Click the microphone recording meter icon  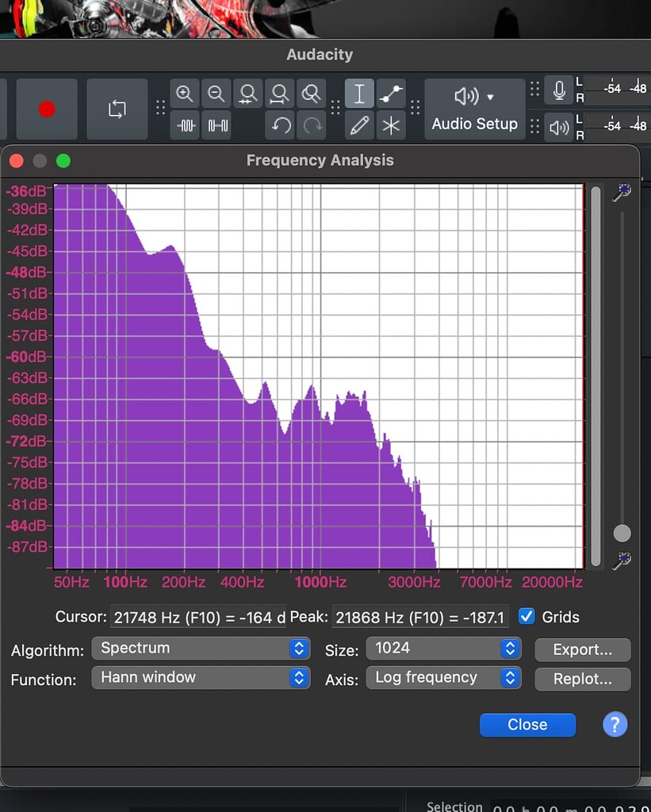coord(559,90)
